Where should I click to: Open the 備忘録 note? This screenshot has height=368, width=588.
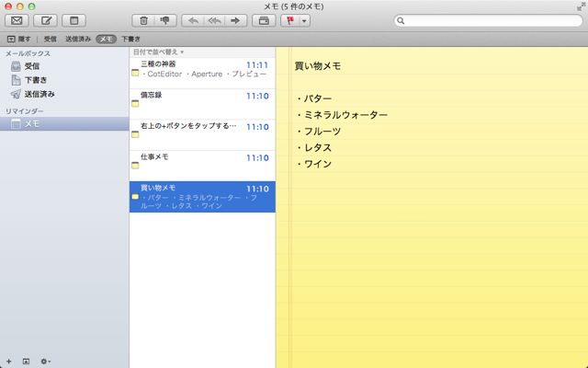202,104
